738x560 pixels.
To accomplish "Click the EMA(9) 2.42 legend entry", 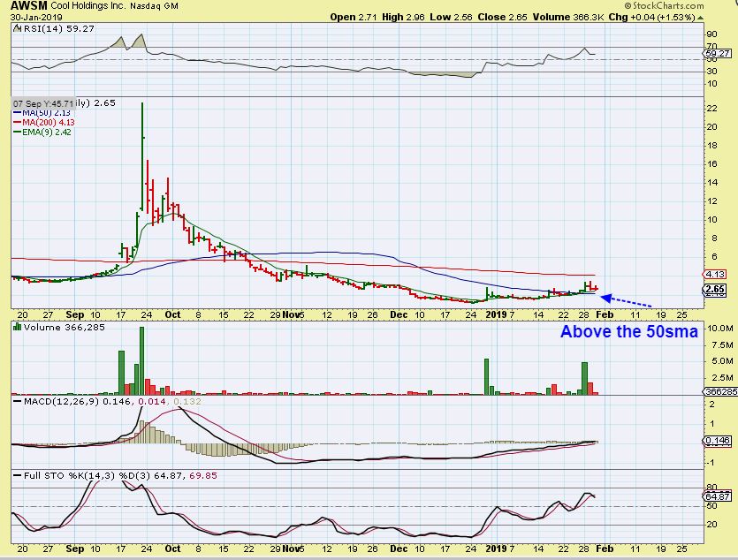I will (47, 132).
